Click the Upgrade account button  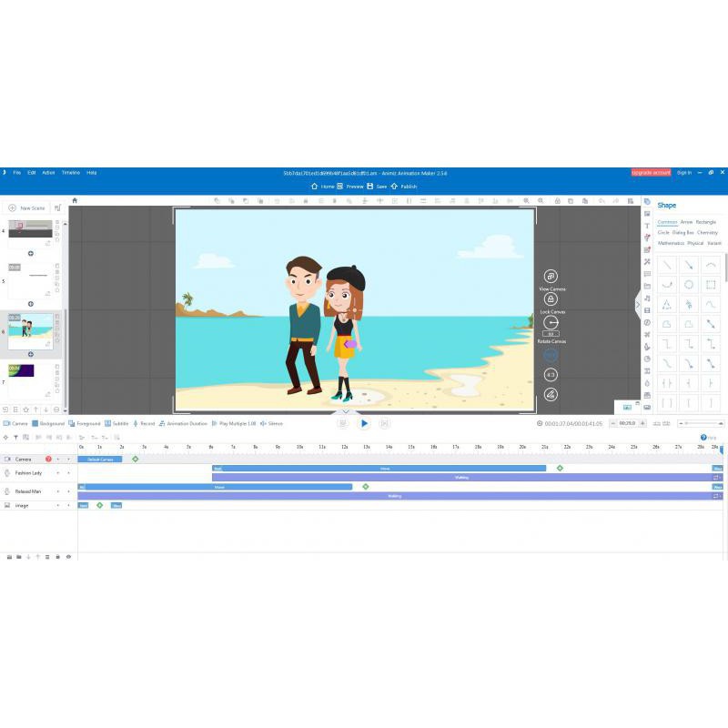(651, 172)
